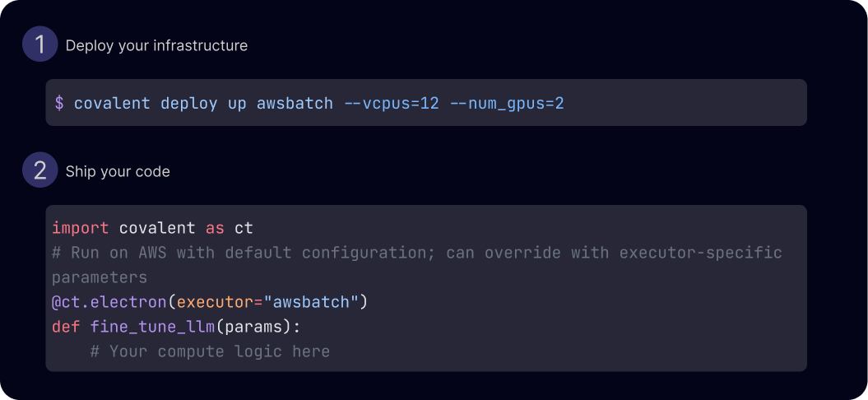Image resolution: width=868 pixels, height=400 pixels.
Task: Click the "# Run on AWS" comment line
Action: (x=417, y=253)
